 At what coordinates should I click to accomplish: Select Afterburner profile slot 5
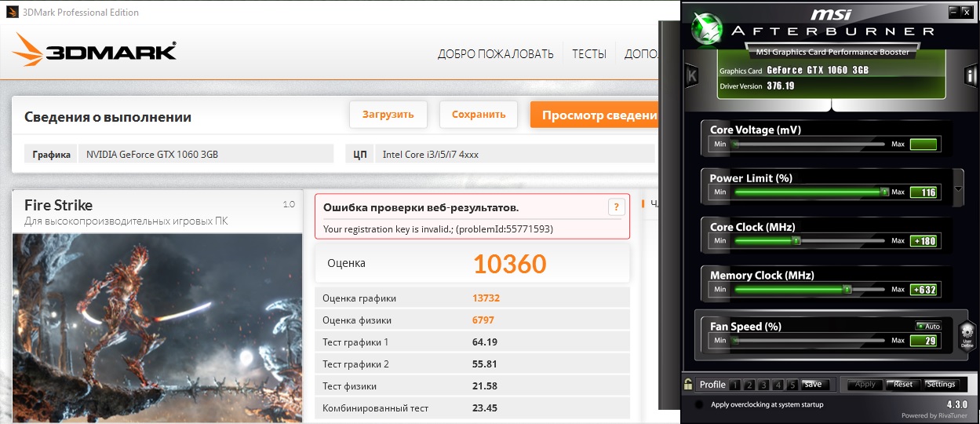(x=792, y=385)
